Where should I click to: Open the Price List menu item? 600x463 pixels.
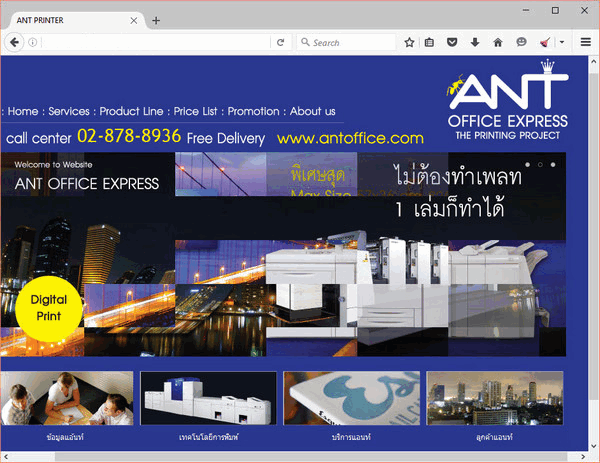(x=196, y=111)
